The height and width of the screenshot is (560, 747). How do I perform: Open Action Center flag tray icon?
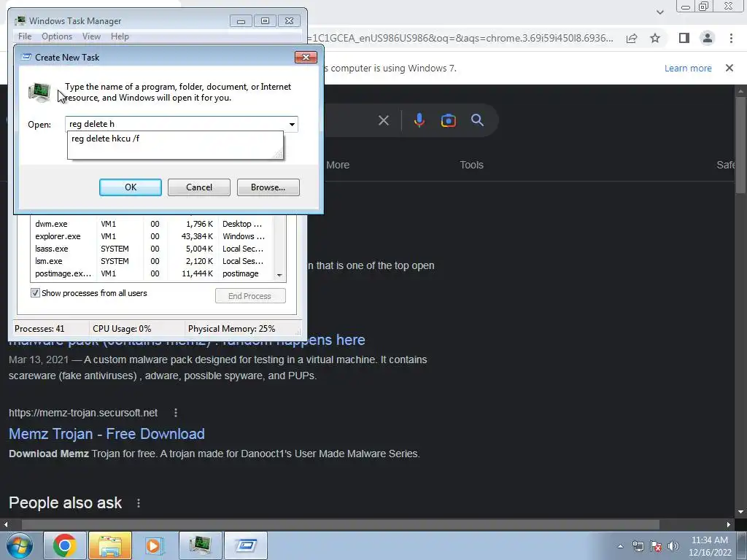656,547
